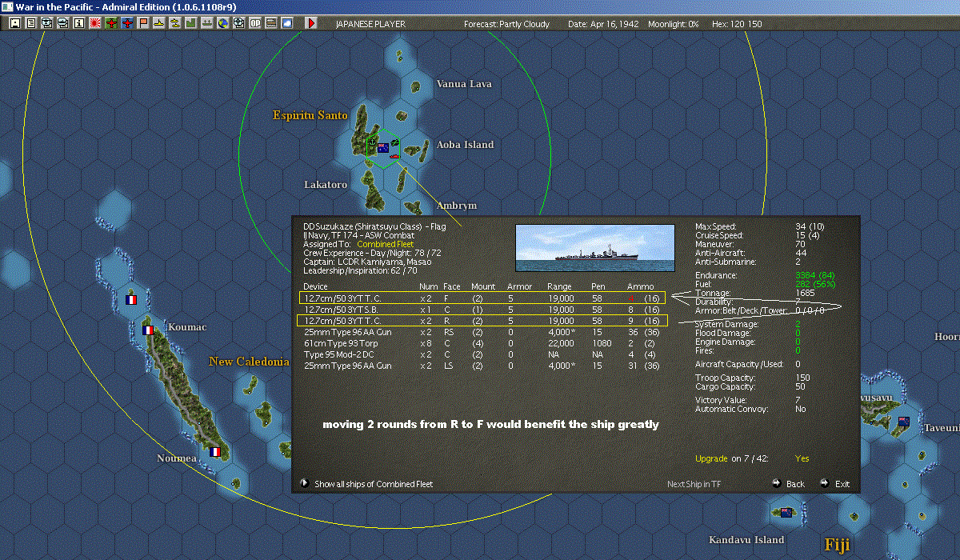The width and height of the screenshot is (960, 560).
Task: Click the orange flag toolbar icon
Action: 143,24
